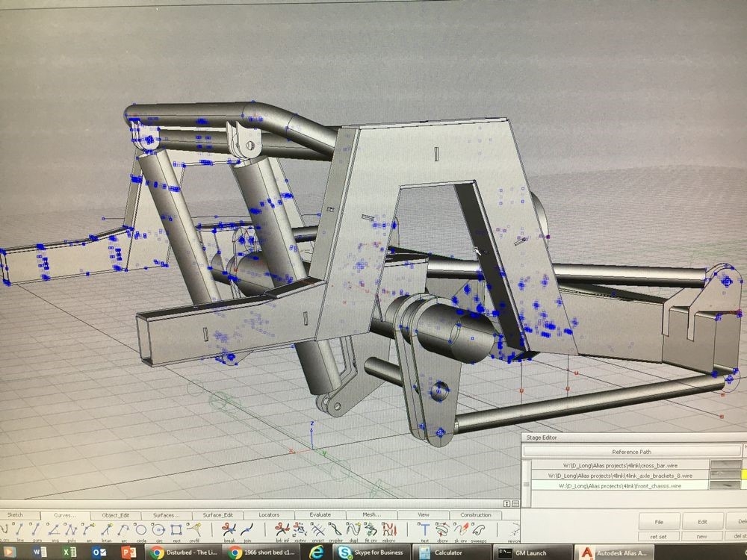This screenshot has height=560, width=747.
Task: Switch to the Construction tab
Action: coord(476,514)
